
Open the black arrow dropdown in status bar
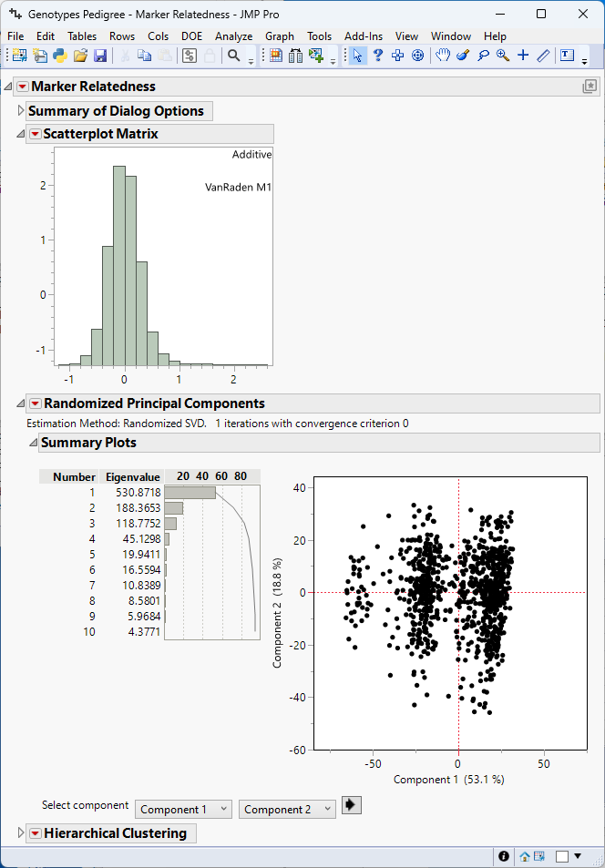pyautogui.click(x=578, y=856)
